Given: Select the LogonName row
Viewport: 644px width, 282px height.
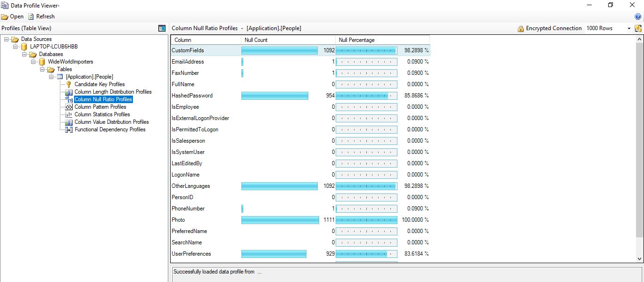Looking at the screenshot, I should [300, 175].
